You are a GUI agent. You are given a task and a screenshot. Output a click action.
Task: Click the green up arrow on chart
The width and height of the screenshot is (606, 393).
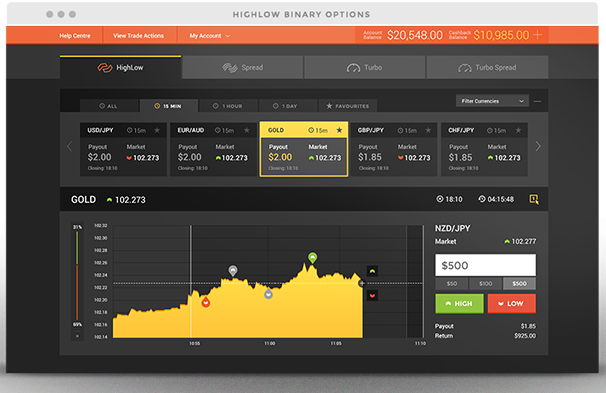point(372,271)
